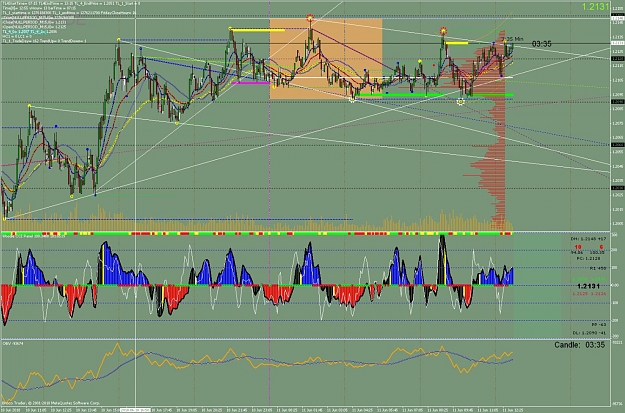Click the white starburst marker at the orange box low
The width and height of the screenshot is (625, 413).
352,100
